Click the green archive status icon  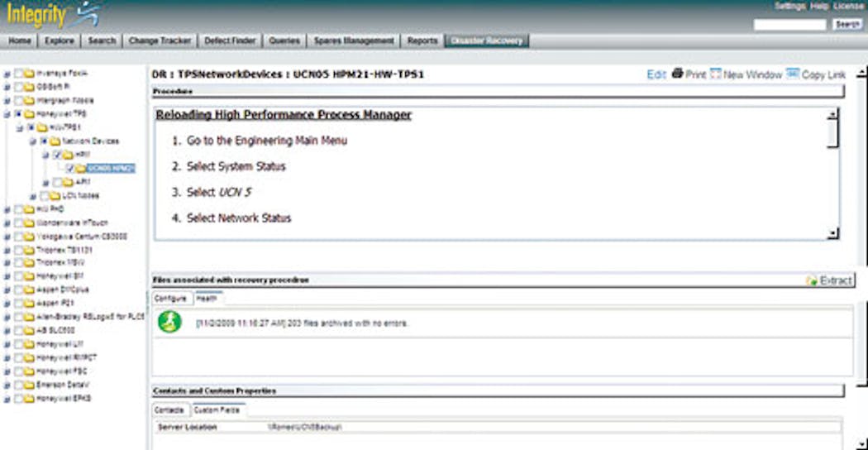(169, 322)
